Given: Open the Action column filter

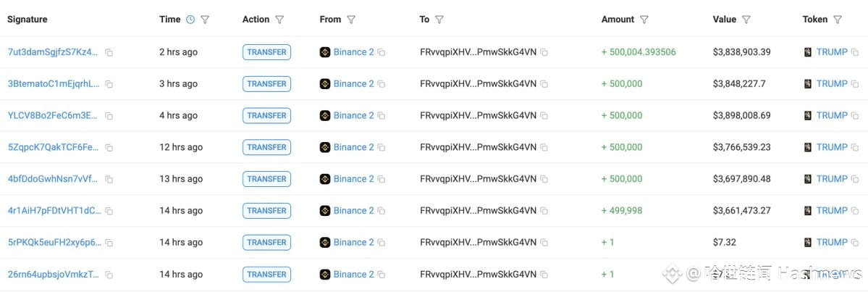Looking at the screenshot, I should [x=279, y=20].
